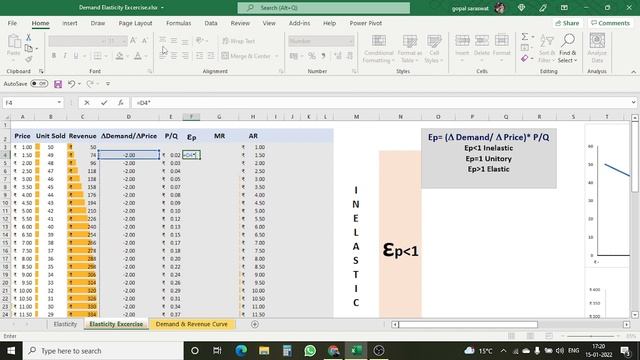Expand the formula bar
The image size is (640, 360).
633,102
